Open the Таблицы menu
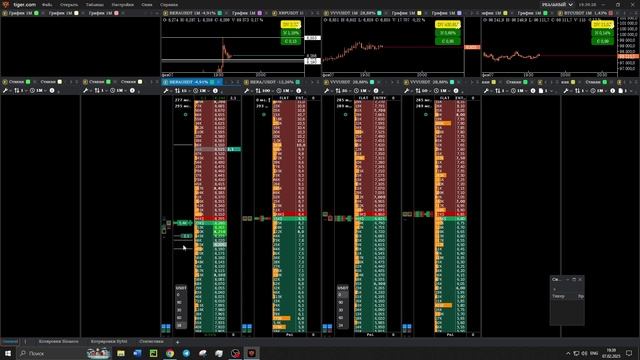Screen dimensions: 640x360 point(94,4)
